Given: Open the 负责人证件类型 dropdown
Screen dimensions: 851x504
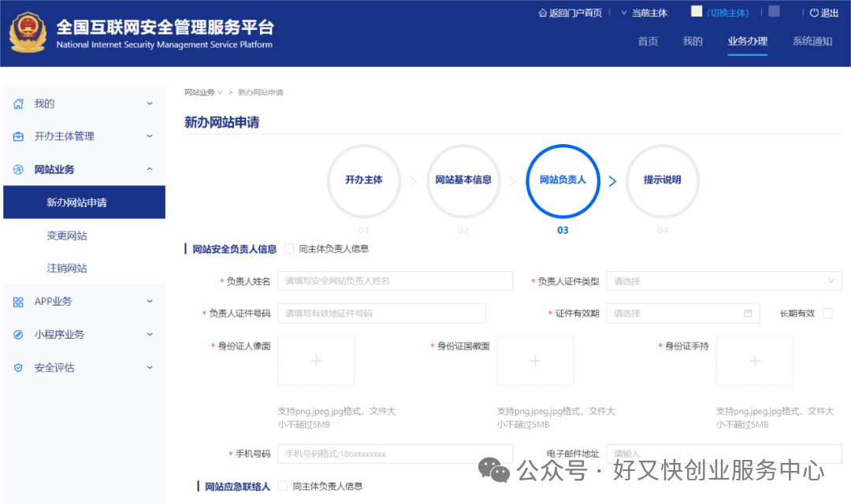Looking at the screenshot, I should pyautogui.click(x=724, y=281).
